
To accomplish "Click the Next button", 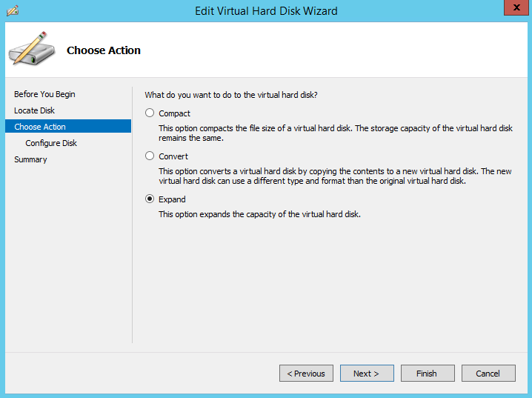I will pos(367,374).
